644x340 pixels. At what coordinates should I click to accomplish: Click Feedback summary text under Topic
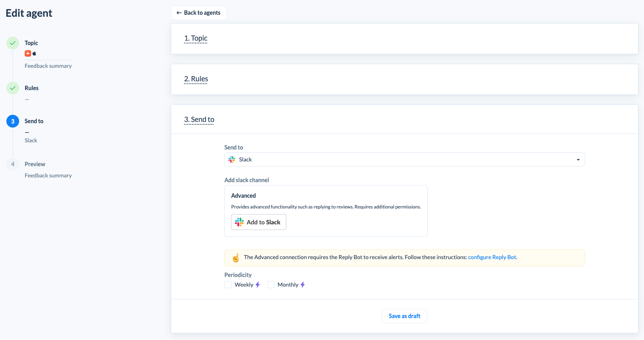click(x=48, y=66)
